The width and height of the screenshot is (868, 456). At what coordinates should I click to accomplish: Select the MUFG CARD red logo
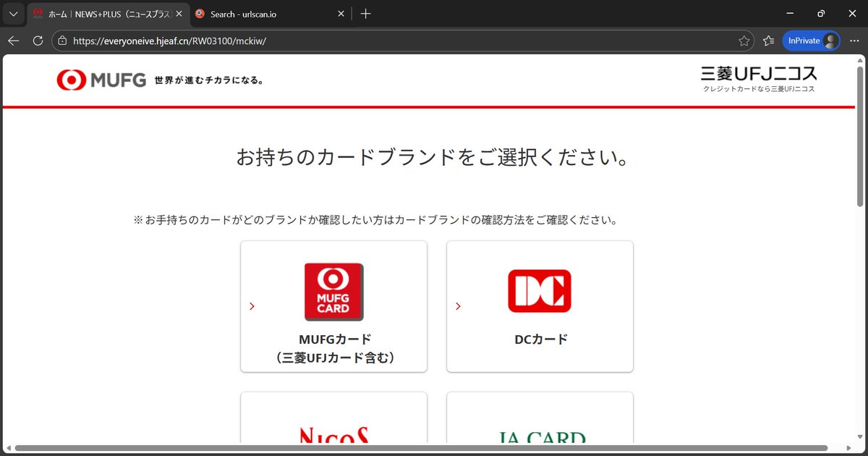(333, 292)
